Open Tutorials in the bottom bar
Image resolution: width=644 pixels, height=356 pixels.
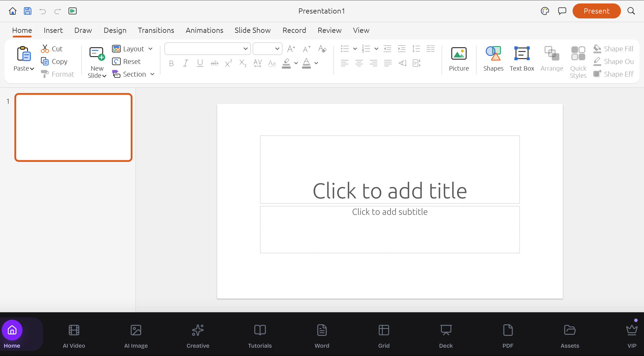click(260, 336)
